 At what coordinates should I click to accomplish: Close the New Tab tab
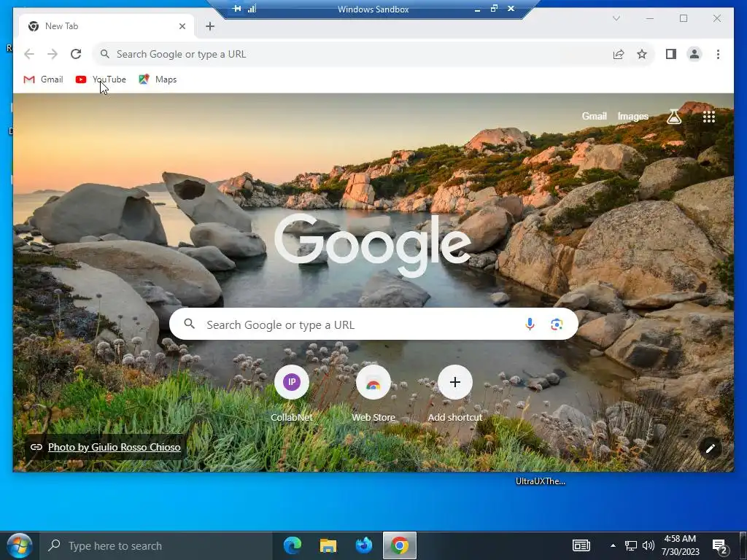182,27
